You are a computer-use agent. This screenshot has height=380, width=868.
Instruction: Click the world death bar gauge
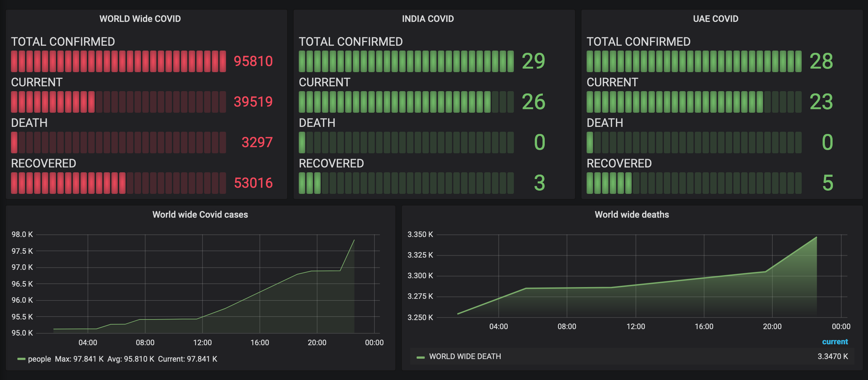(x=118, y=142)
